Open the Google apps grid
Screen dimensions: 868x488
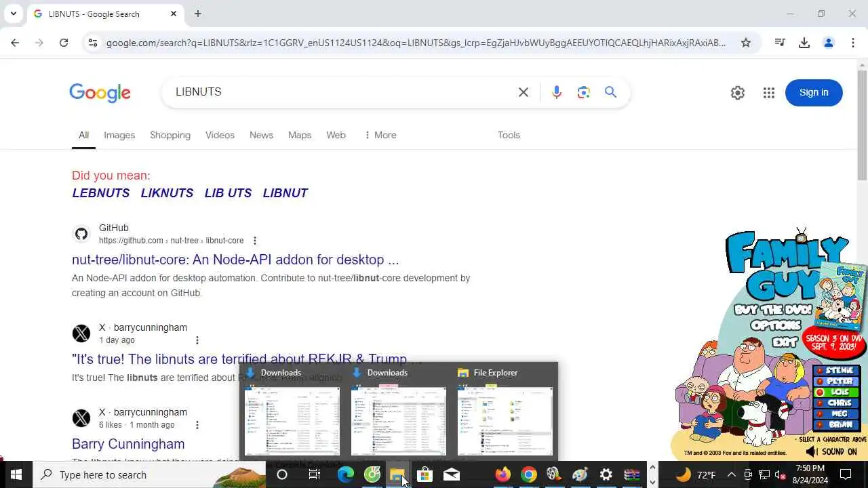769,93
